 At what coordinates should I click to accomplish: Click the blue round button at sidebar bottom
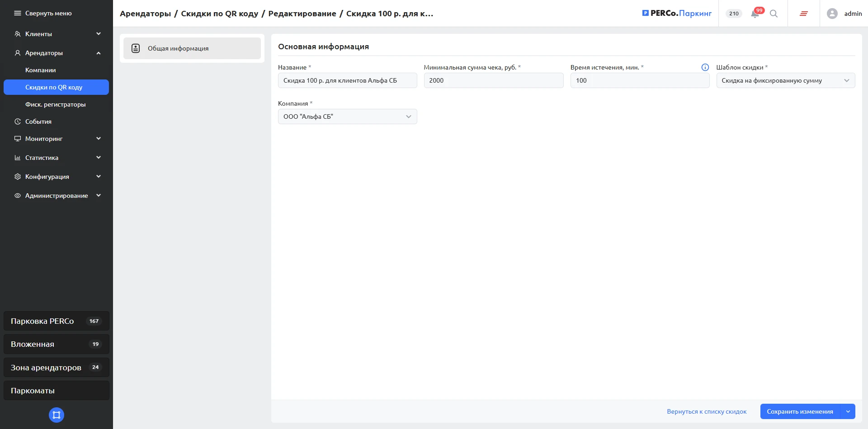pyautogui.click(x=57, y=415)
